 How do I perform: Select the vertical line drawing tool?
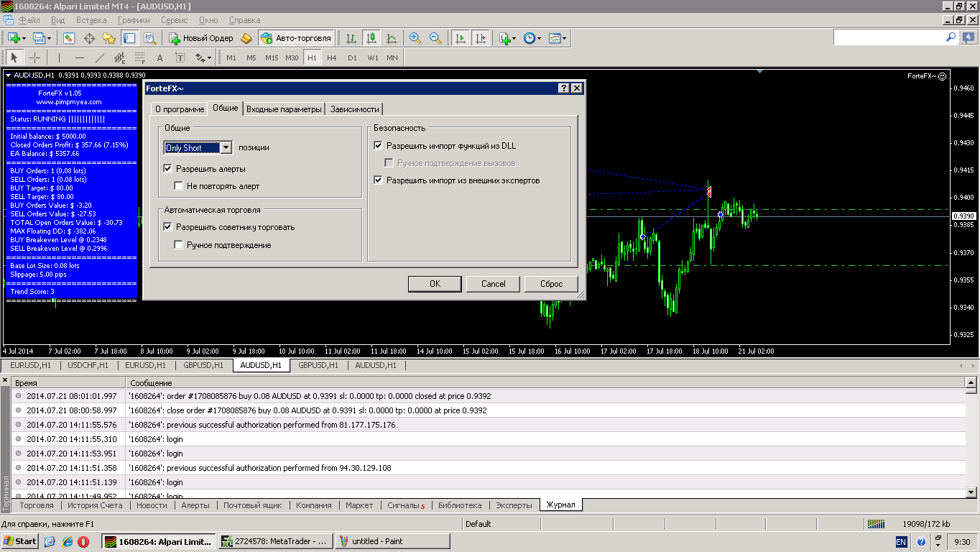[60, 57]
